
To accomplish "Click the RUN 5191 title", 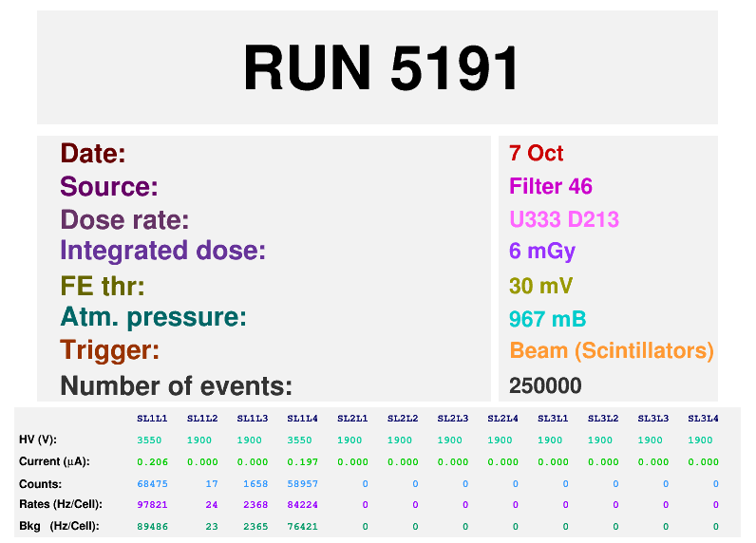I will point(381,68).
